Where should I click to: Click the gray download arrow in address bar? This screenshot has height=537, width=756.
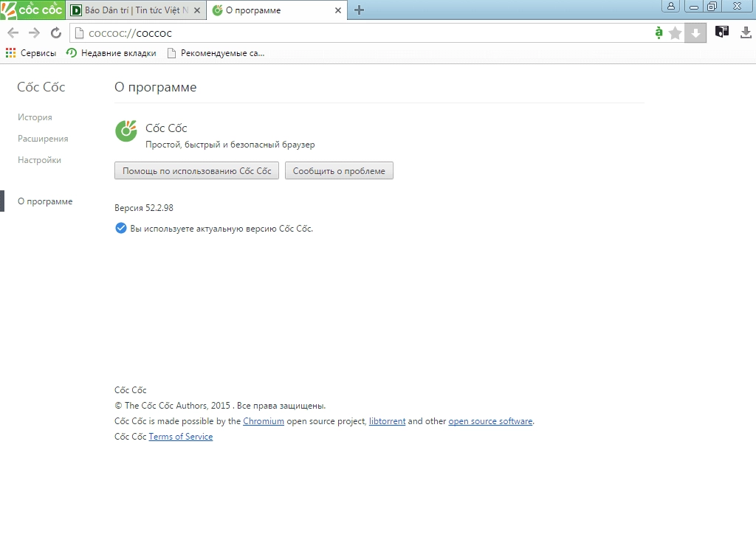(x=695, y=32)
